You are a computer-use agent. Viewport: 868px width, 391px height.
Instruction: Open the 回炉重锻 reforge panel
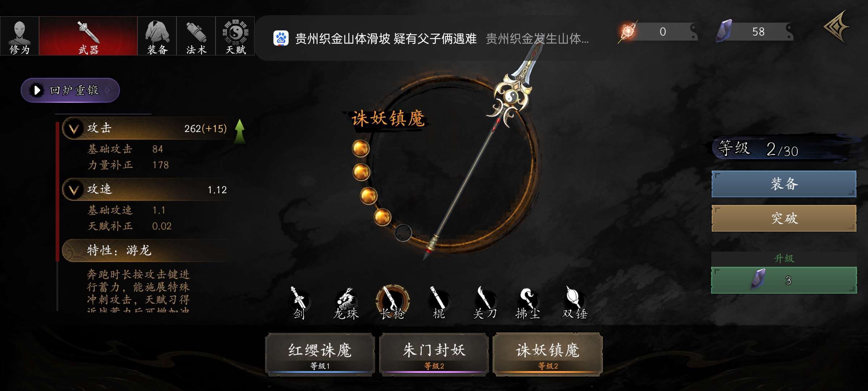[x=70, y=90]
